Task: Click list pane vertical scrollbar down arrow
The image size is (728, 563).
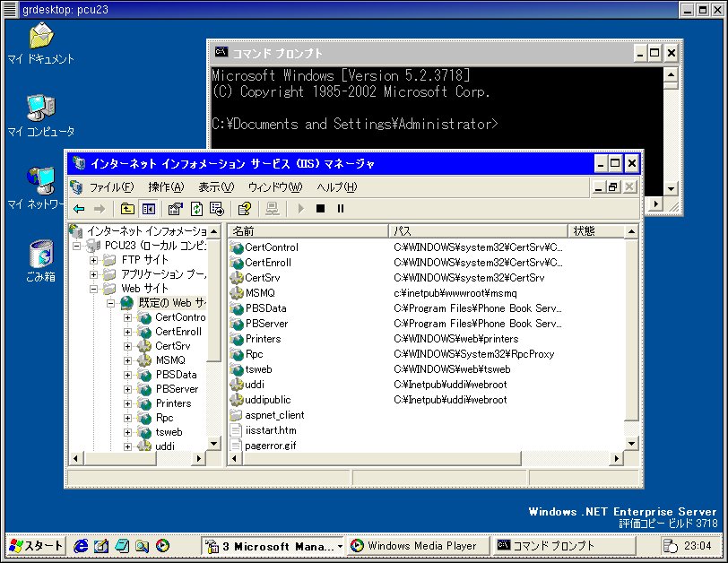Action: 631,444
